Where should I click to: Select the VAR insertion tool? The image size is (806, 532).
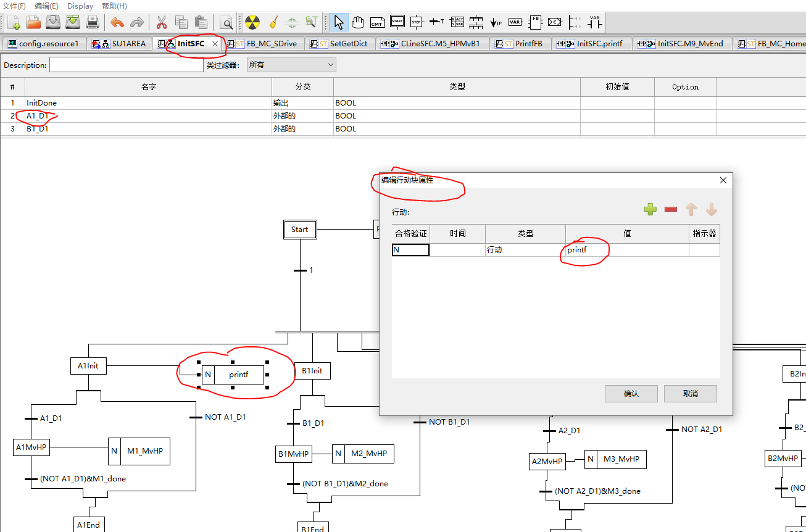515,22
